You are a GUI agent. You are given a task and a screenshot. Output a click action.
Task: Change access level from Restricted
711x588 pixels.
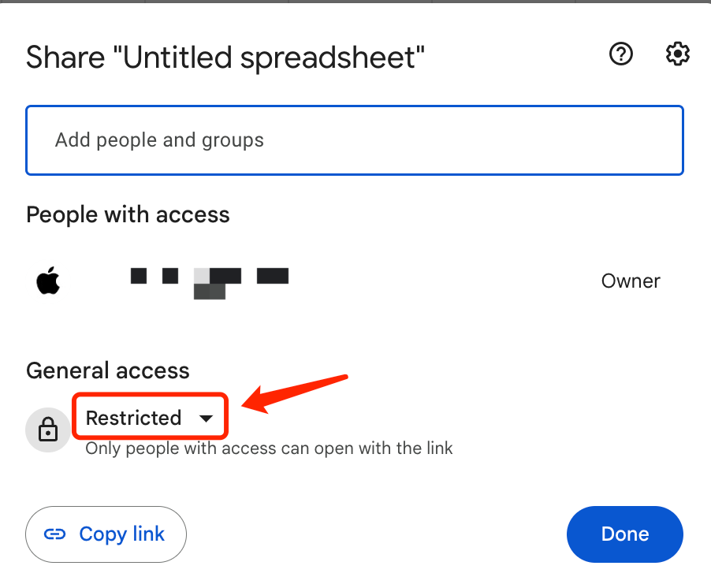coord(150,417)
